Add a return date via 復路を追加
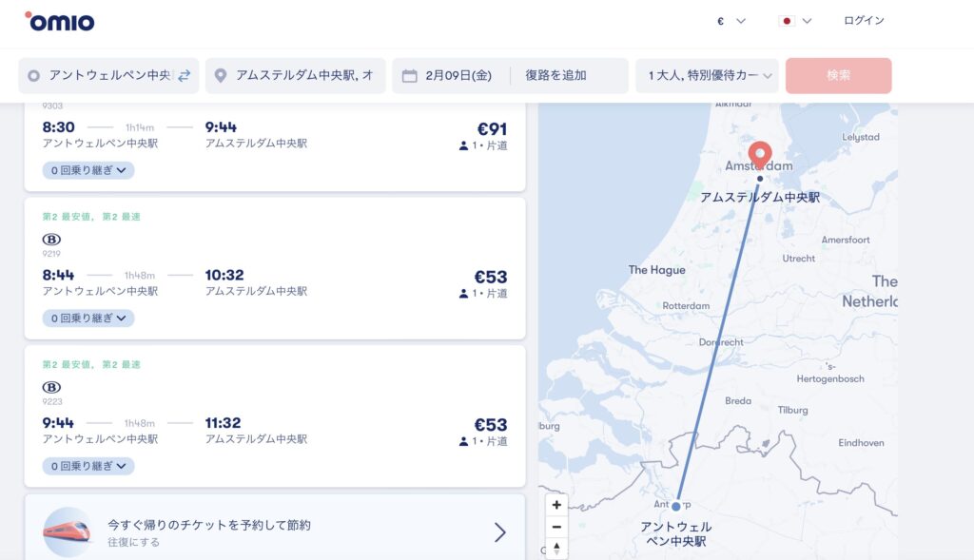Image resolution: width=974 pixels, height=560 pixels. [x=555, y=75]
